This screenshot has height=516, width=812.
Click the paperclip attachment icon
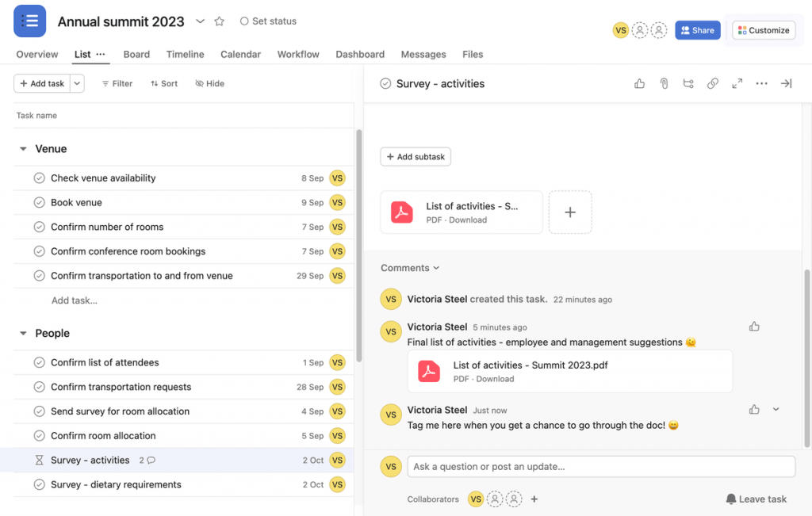point(664,83)
